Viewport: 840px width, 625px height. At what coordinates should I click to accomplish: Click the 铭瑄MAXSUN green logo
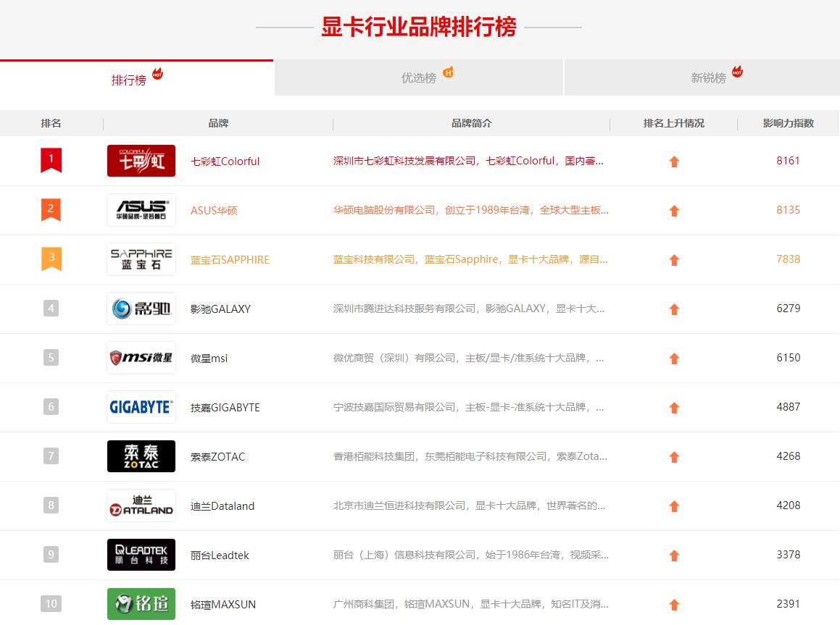141,604
